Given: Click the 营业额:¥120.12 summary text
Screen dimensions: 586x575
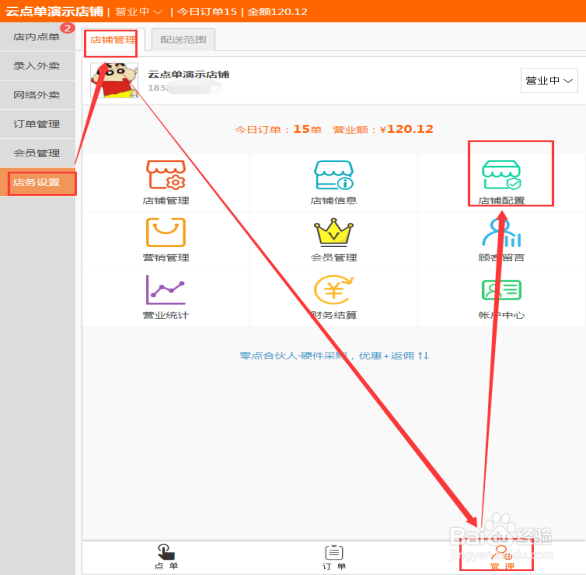Looking at the screenshot, I should [383, 129].
